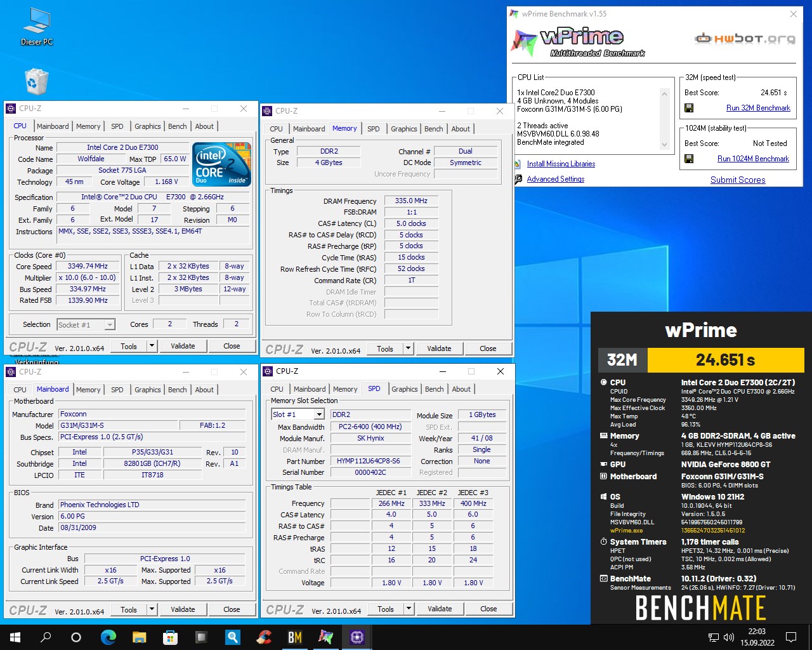The width and height of the screenshot is (812, 650).
Task: Click icon next to Install Missing Libraries
Action: coord(518,164)
